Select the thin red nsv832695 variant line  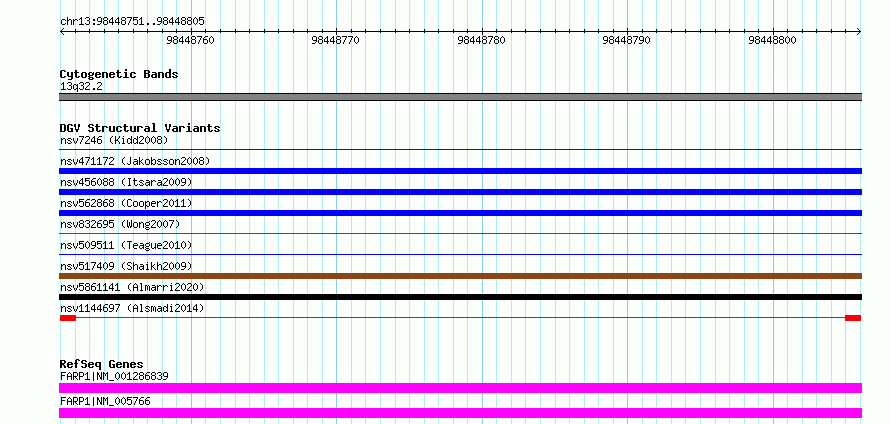(x=460, y=233)
